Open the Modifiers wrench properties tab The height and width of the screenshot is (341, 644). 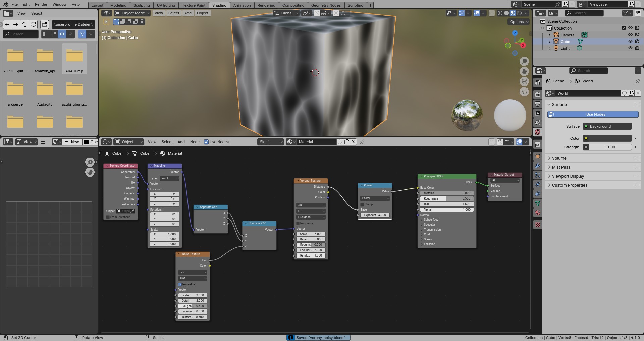pyautogui.click(x=538, y=166)
